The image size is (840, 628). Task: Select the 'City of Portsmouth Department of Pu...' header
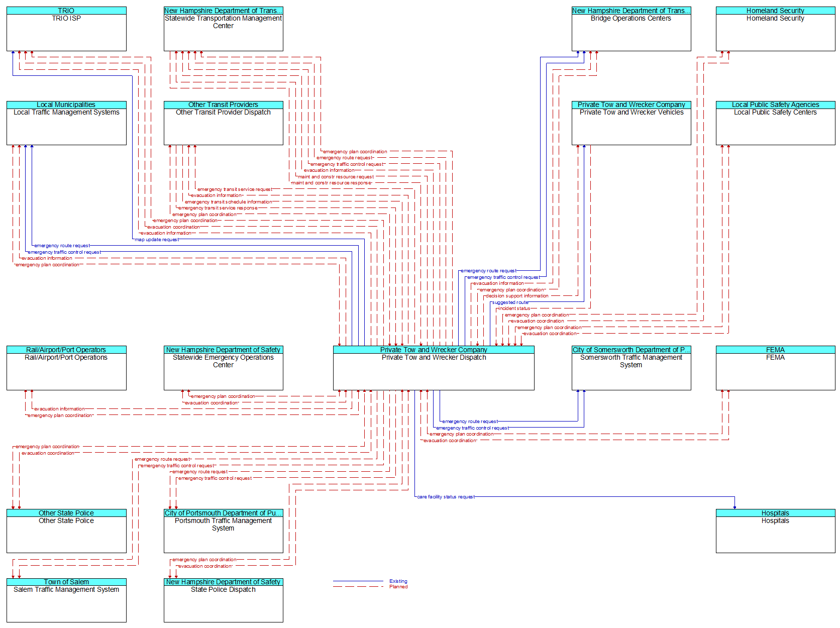[x=224, y=513]
